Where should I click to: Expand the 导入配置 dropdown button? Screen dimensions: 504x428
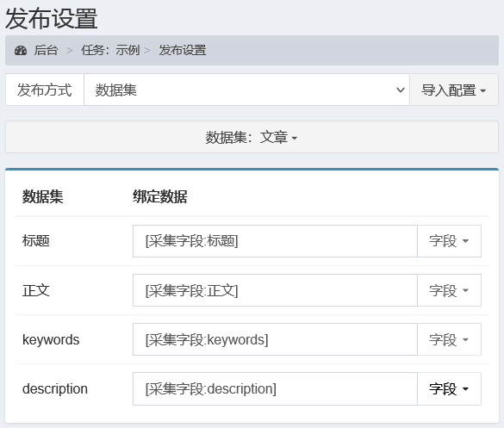pyautogui.click(x=454, y=90)
